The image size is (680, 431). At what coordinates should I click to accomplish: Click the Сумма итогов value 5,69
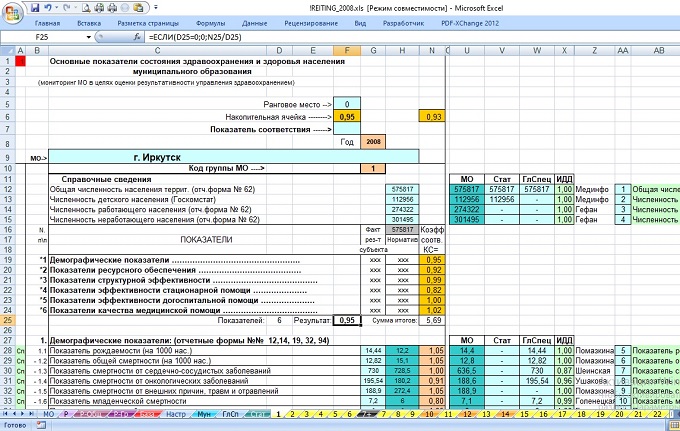(432, 320)
